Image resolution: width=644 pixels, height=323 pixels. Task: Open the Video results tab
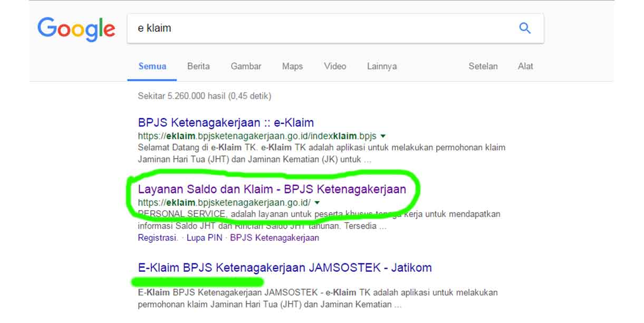[x=335, y=66]
